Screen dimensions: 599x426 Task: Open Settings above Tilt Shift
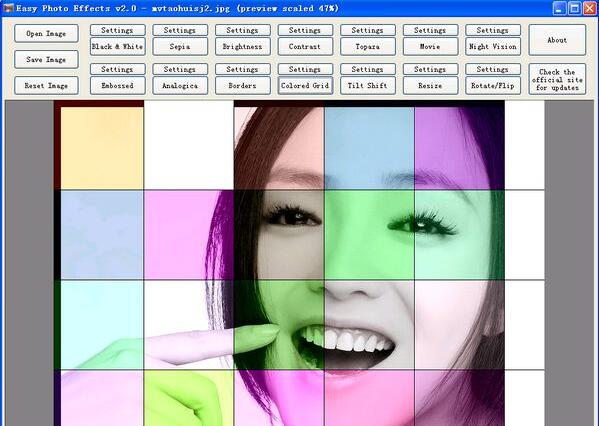[x=368, y=69]
